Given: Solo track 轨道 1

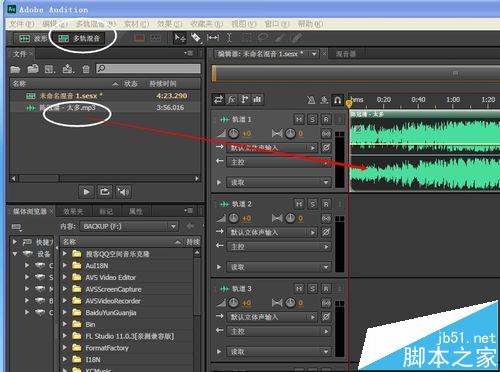Looking at the screenshot, I should pos(312,119).
